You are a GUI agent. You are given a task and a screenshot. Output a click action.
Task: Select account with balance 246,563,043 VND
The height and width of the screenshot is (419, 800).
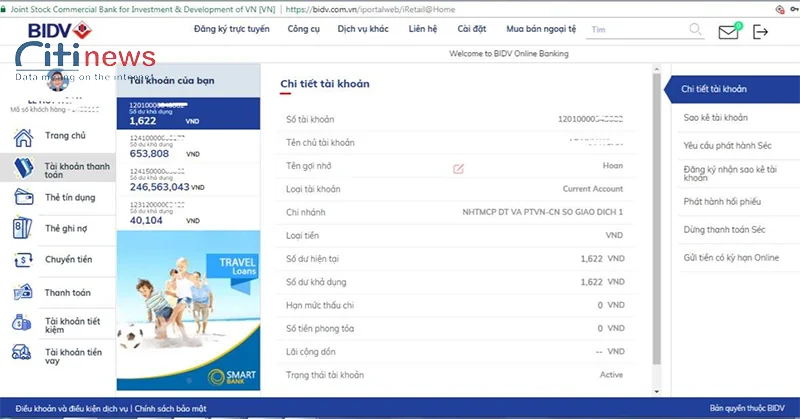click(188, 180)
